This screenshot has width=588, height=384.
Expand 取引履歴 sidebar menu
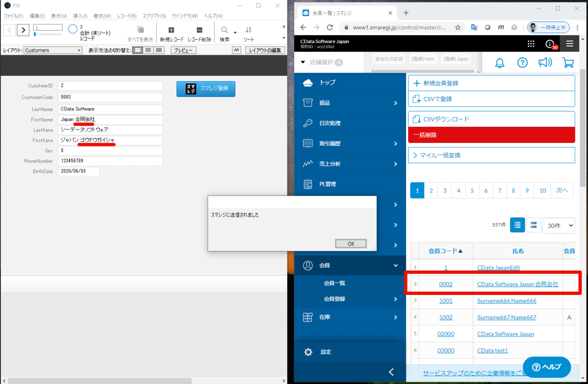(350, 144)
